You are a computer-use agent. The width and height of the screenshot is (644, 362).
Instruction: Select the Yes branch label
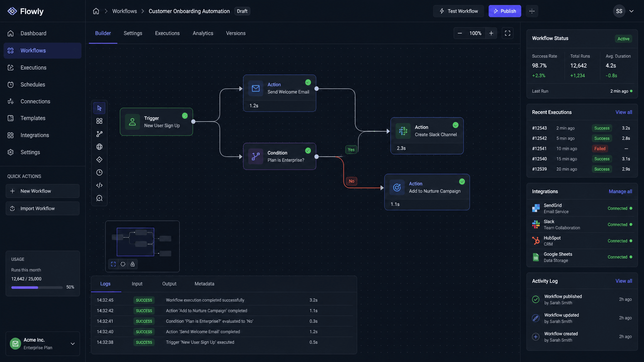351,150
